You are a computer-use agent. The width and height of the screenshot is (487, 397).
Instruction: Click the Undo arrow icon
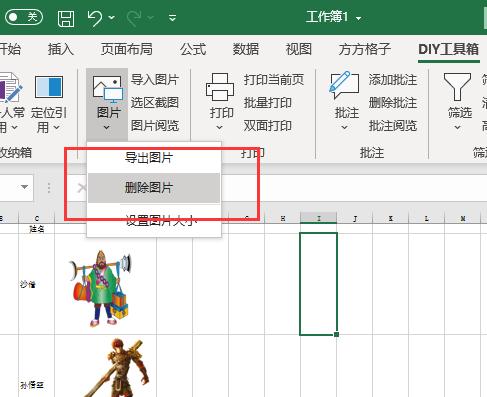pyautogui.click(x=95, y=18)
